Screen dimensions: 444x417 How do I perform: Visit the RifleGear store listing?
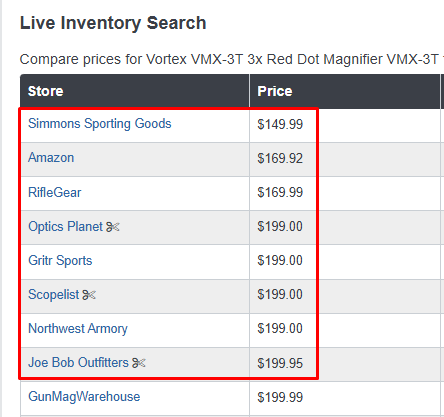(x=55, y=192)
